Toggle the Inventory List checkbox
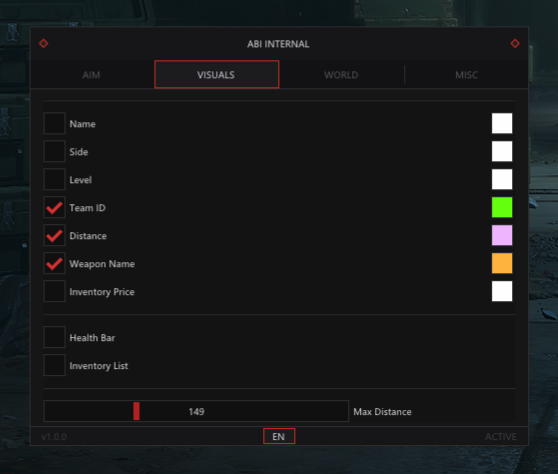This screenshot has width=558, height=474. click(54, 365)
